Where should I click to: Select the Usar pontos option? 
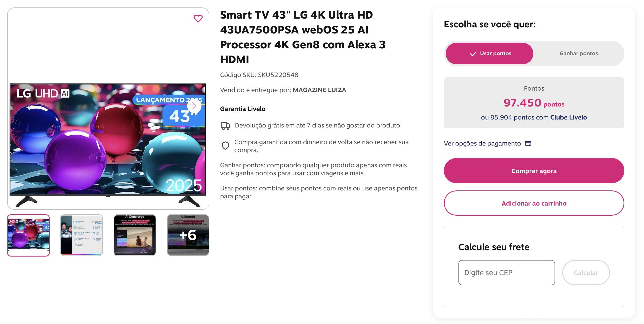coord(489,53)
